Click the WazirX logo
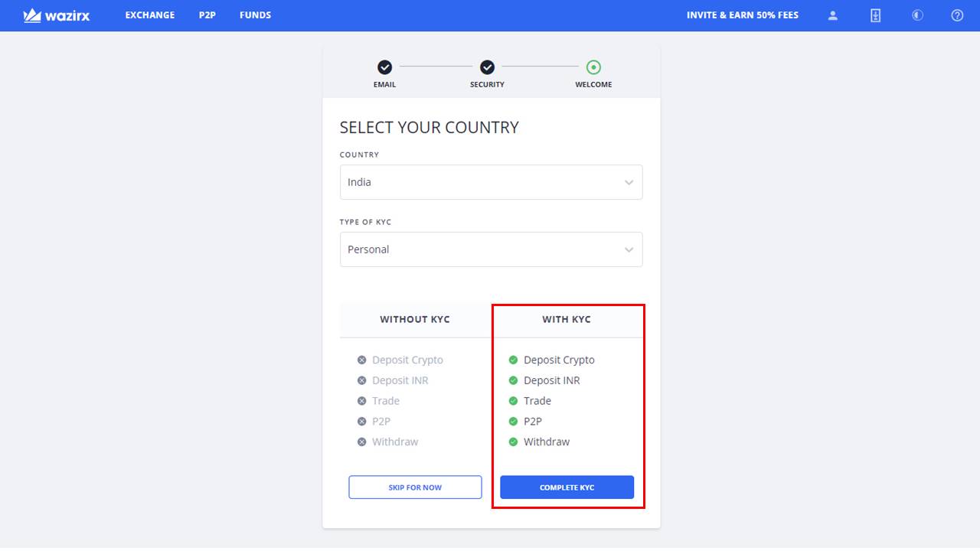 click(57, 15)
